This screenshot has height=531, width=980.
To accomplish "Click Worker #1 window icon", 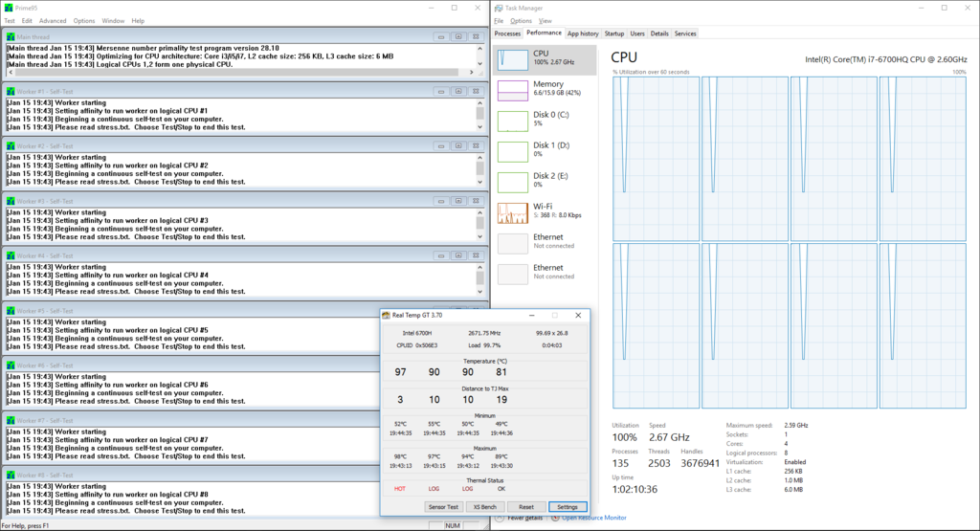I will [11, 91].
